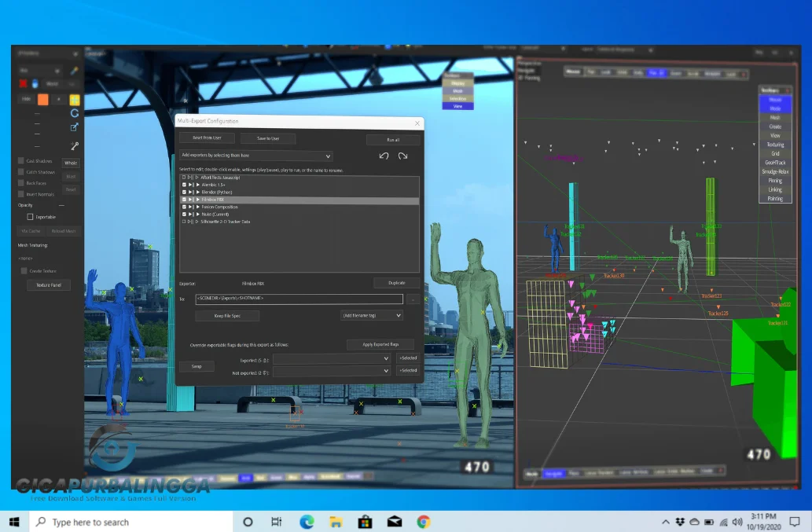This screenshot has width=812, height=532.
Task: Click 'Run all' button
Action: pyautogui.click(x=392, y=140)
